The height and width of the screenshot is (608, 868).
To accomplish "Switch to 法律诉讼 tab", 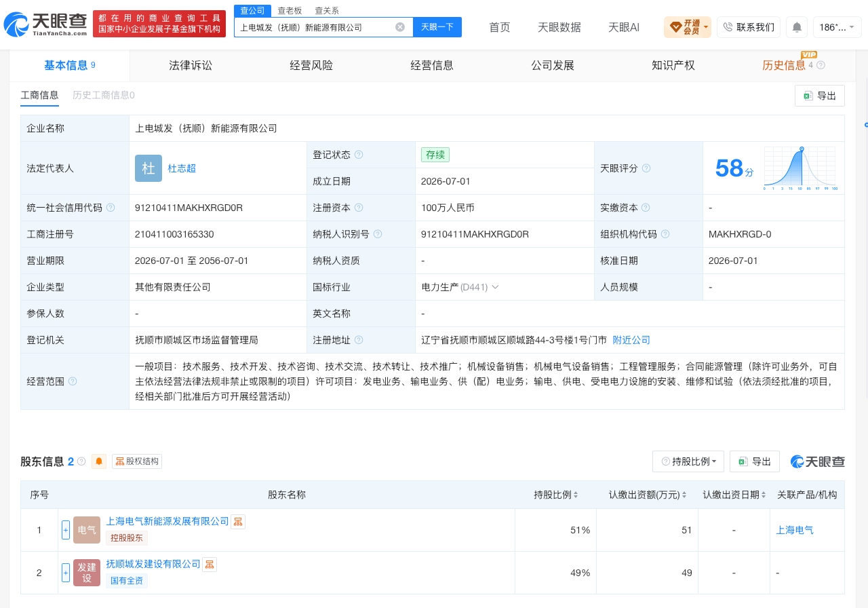I will pyautogui.click(x=191, y=65).
